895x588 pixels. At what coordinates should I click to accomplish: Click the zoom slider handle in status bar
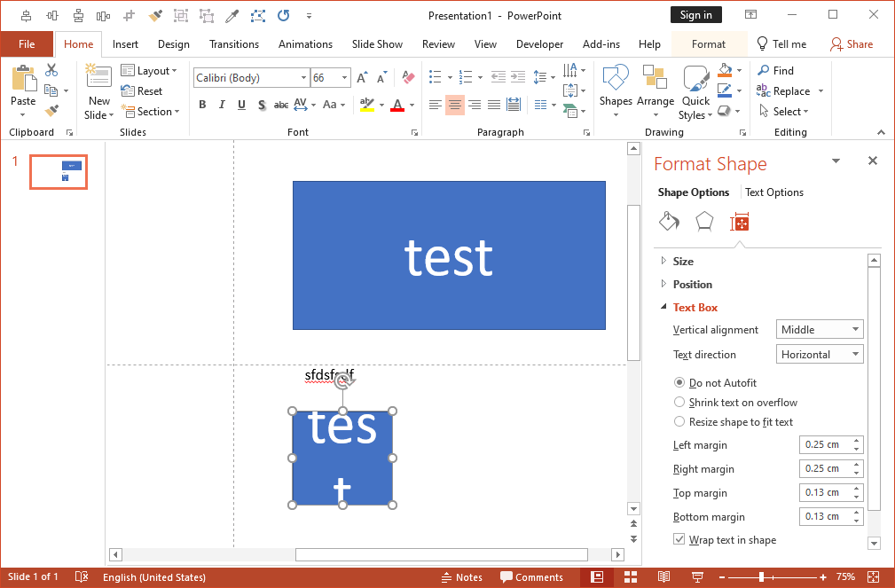761,577
